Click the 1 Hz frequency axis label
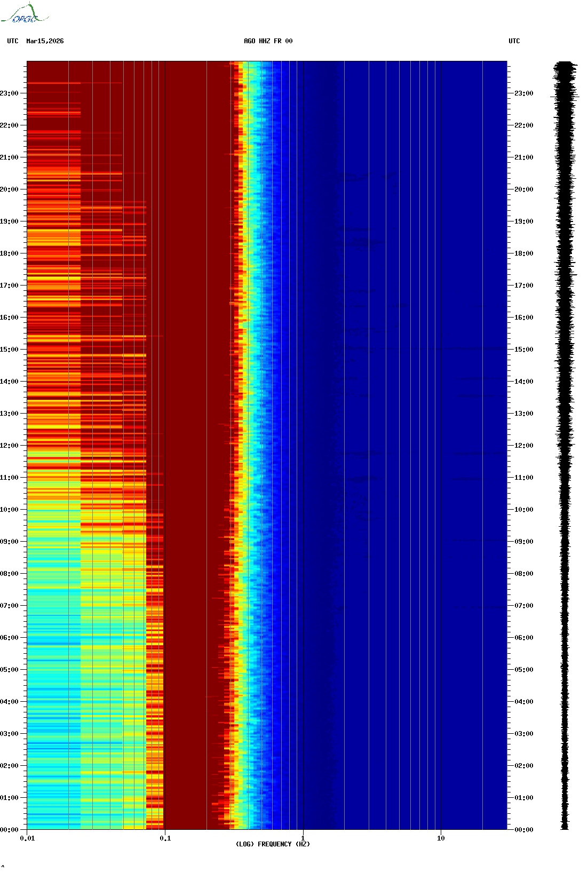This screenshot has width=588, height=872. (x=303, y=838)
